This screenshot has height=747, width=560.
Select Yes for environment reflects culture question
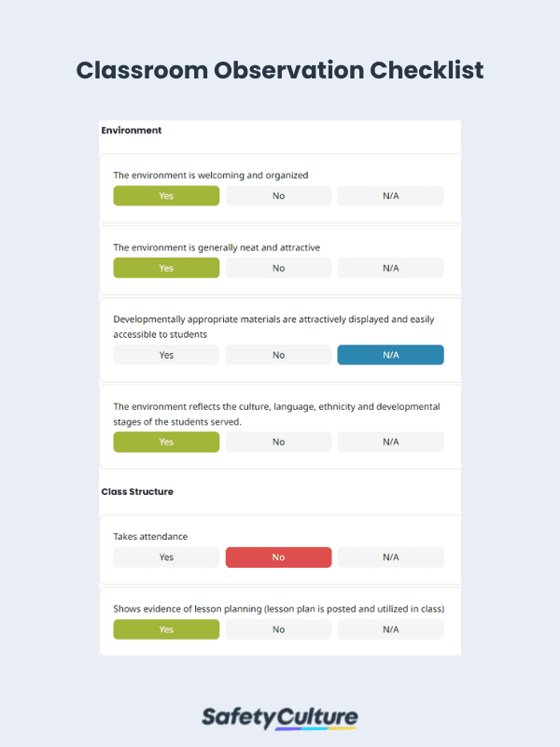tap(166, 442)
